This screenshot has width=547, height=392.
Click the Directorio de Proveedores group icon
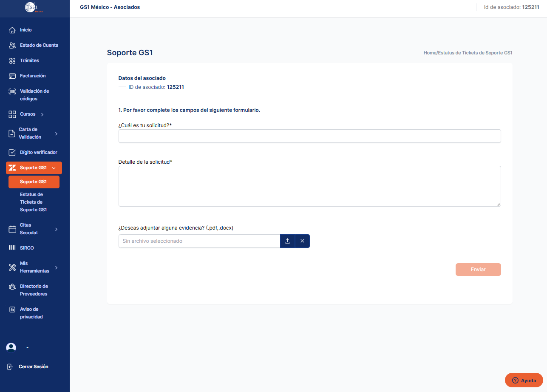pyautogui.click(x=12, y=287)
